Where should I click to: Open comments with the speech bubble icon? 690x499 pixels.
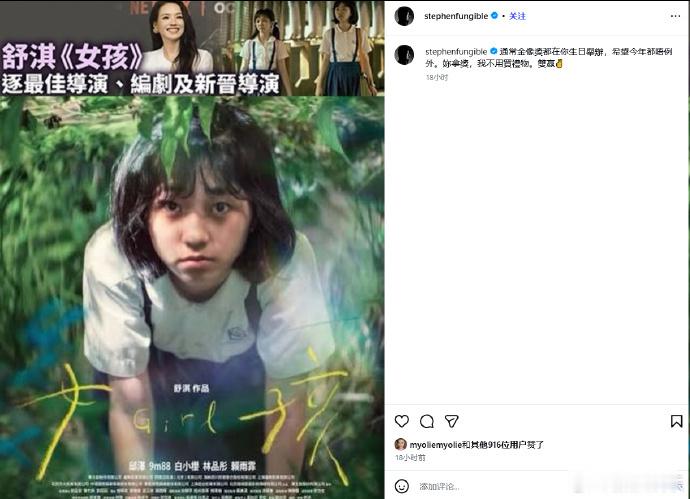pyautogui.click(x=426, y=421)
